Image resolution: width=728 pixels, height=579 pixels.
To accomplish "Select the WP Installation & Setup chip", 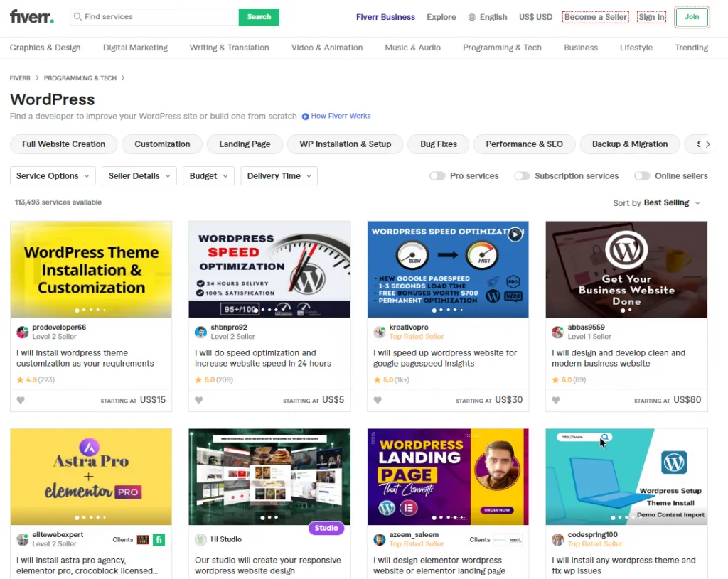I will pyautogui.click(x=345, y=144).
